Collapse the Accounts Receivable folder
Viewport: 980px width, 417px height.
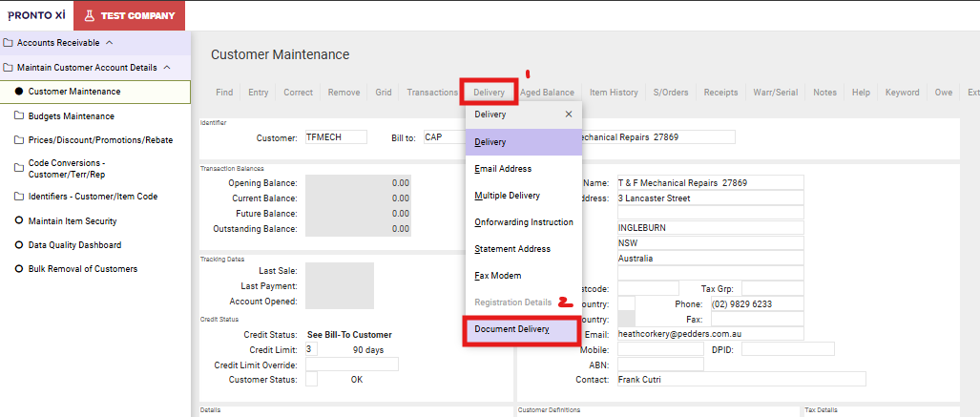(109, 43)
